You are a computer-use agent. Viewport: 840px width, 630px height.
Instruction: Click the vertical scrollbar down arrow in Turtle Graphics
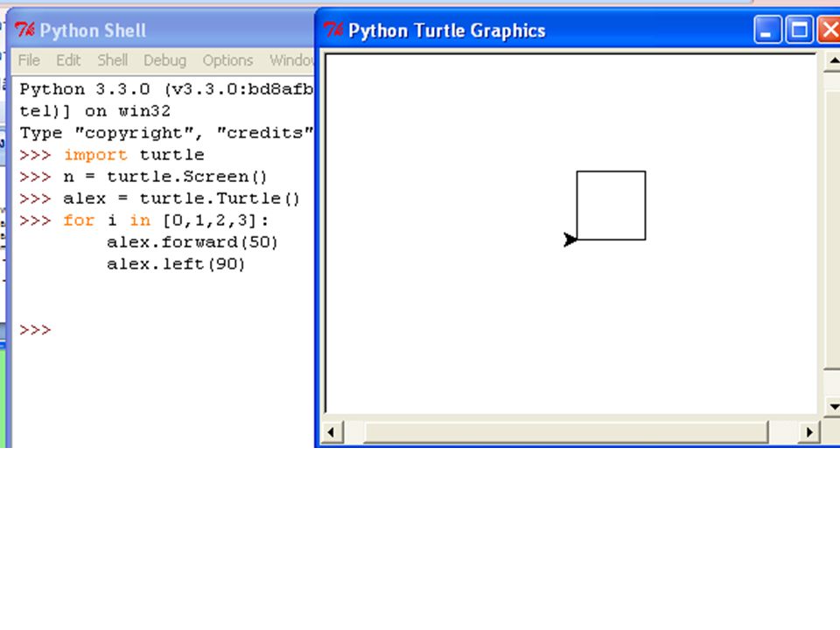pyautogui.click(x=833, y=406)
